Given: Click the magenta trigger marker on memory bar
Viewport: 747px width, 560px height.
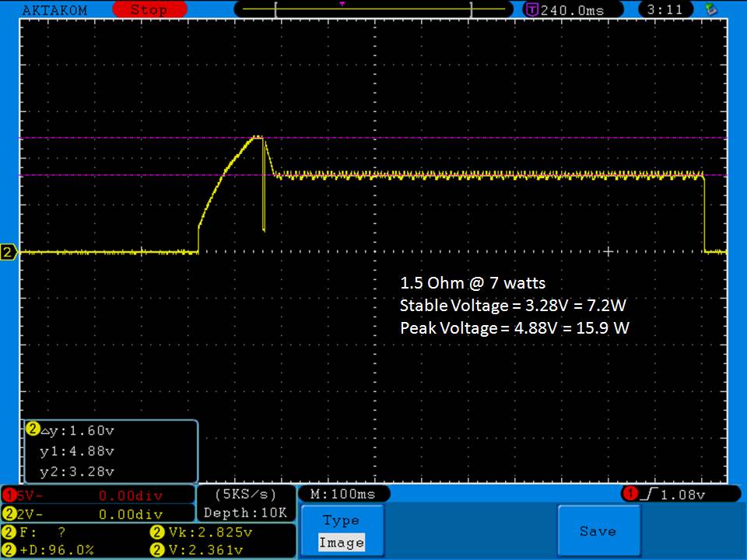Looking at the screenshot, I should 342,3.
